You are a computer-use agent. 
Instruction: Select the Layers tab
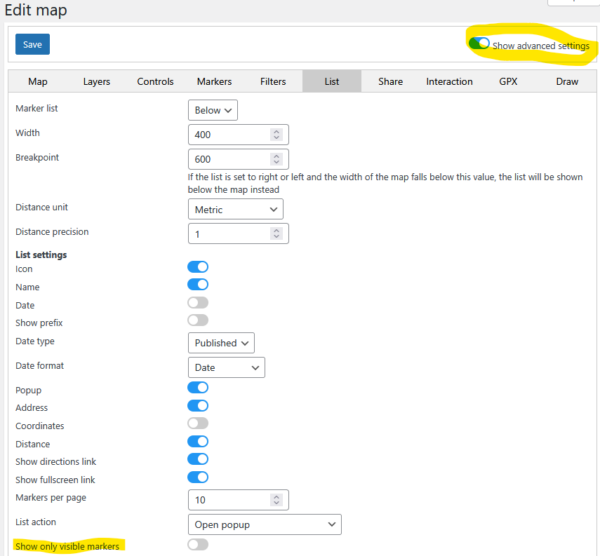tap(97, 82)
